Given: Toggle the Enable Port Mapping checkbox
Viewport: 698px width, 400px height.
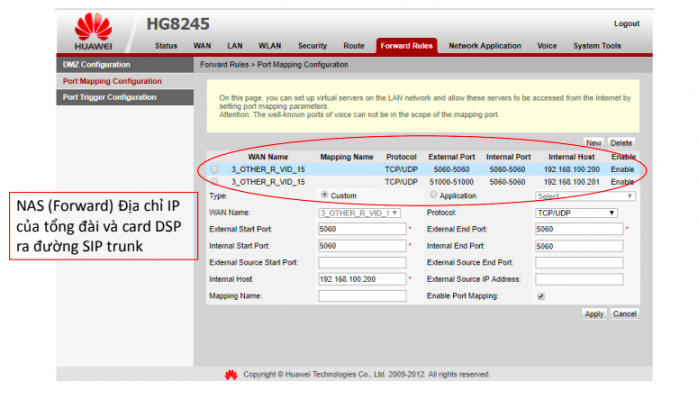Looking at the screenshot, I should (541, 297).
